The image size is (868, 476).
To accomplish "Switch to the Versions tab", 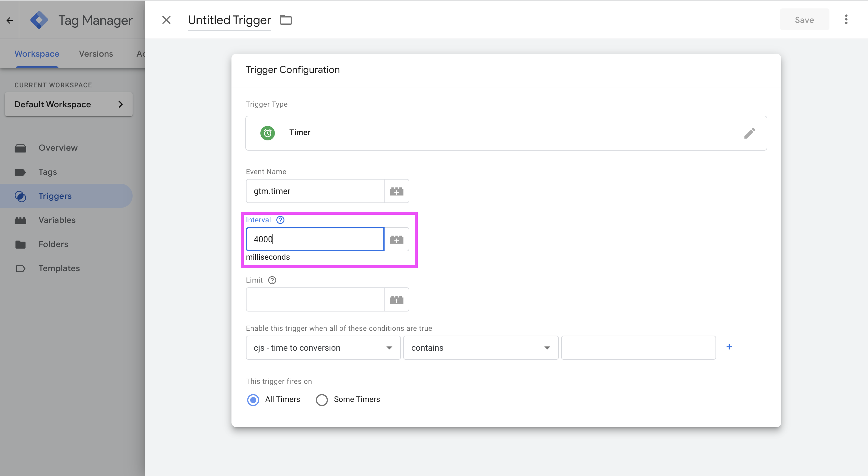I will click(x=96, y=54).
